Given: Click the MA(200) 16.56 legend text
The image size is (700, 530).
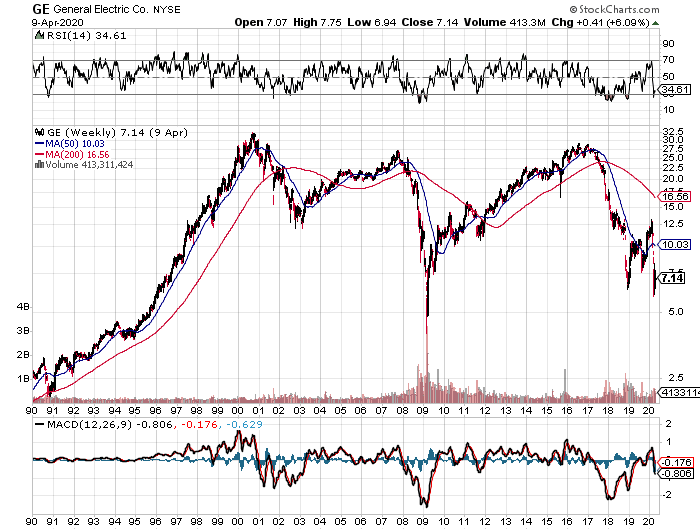Looking at the screenshot, I should coord(77,154).
